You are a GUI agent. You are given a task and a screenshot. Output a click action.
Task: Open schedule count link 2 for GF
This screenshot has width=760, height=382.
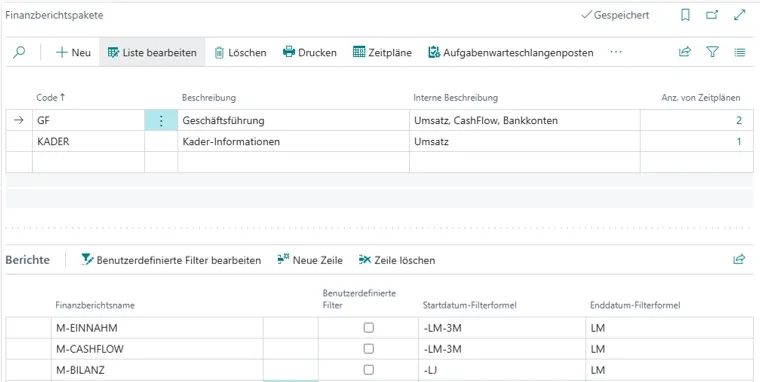point(739,120)
